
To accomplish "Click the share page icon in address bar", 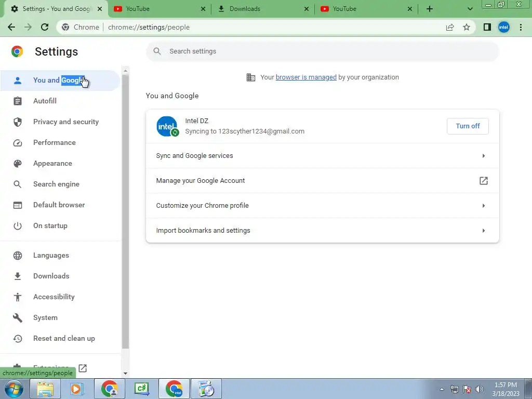I will pos(450,27).
